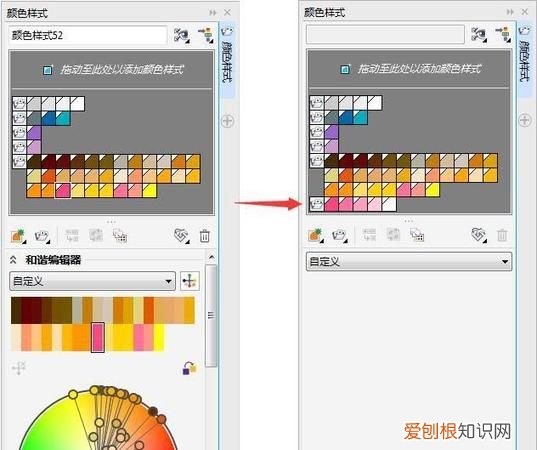Collapse the 和谐编辑器 section
Image resolution: width=537 pixels, height=450 pixels.
pyautogui.click(x=13, y=260)
